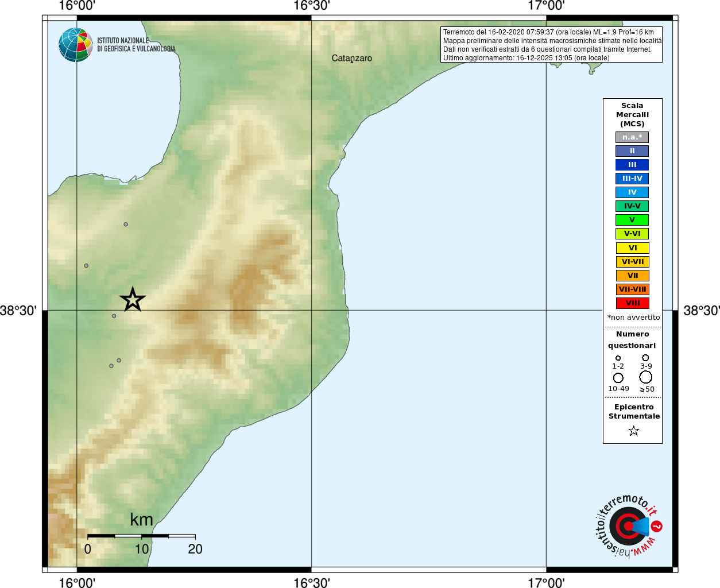Open the haisentitoilterremoto.it circular logo
Image resolution: width=720 pixels, height=588 pixels.
pyautogui.click(x=628, y=526)
